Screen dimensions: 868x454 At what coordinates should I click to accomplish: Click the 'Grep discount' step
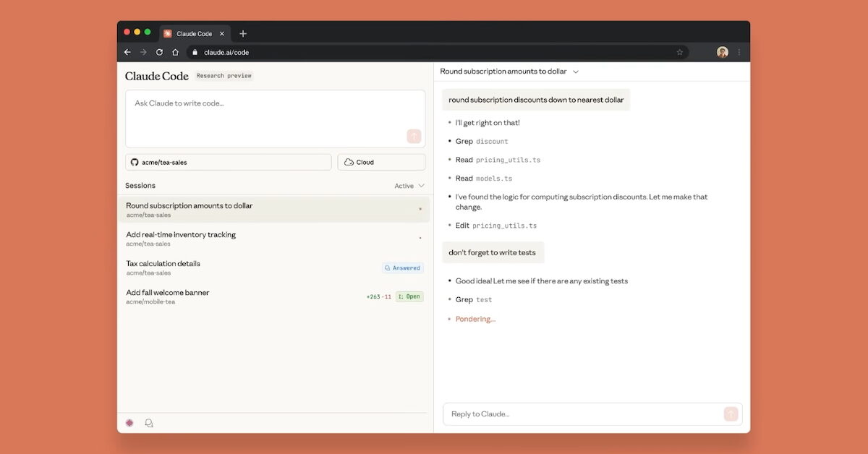tap(482, 141)
